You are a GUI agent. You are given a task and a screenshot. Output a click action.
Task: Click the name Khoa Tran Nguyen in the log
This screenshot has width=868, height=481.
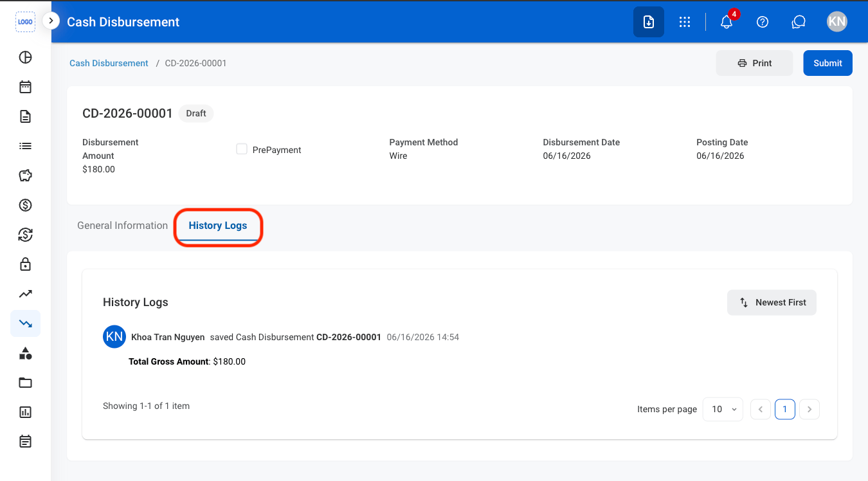click(x=168, y=337)
